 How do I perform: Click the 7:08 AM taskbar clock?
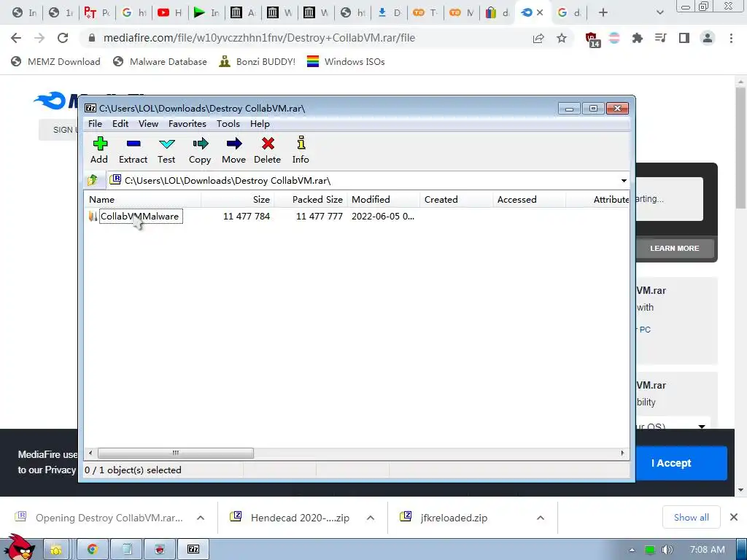tap(707, 550)
